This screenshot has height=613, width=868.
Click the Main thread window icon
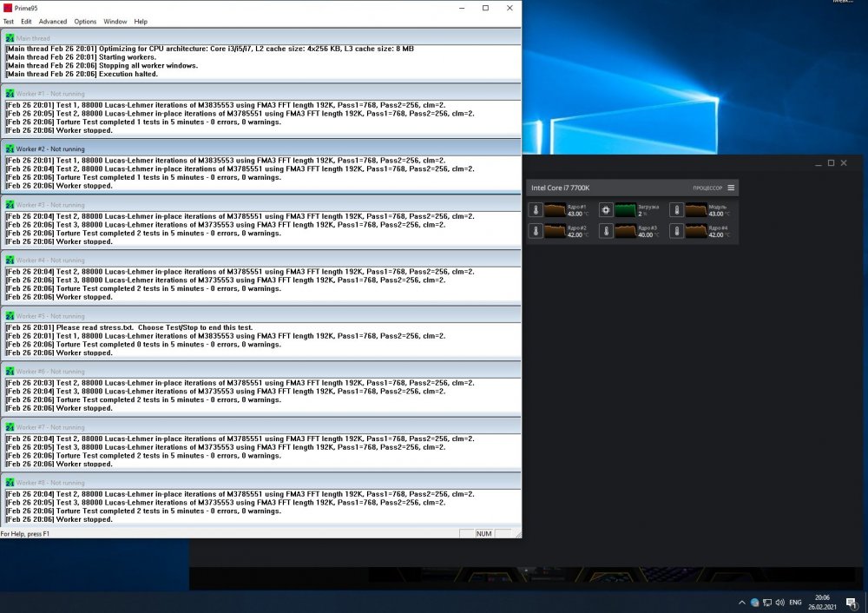(x=10, y=38)
